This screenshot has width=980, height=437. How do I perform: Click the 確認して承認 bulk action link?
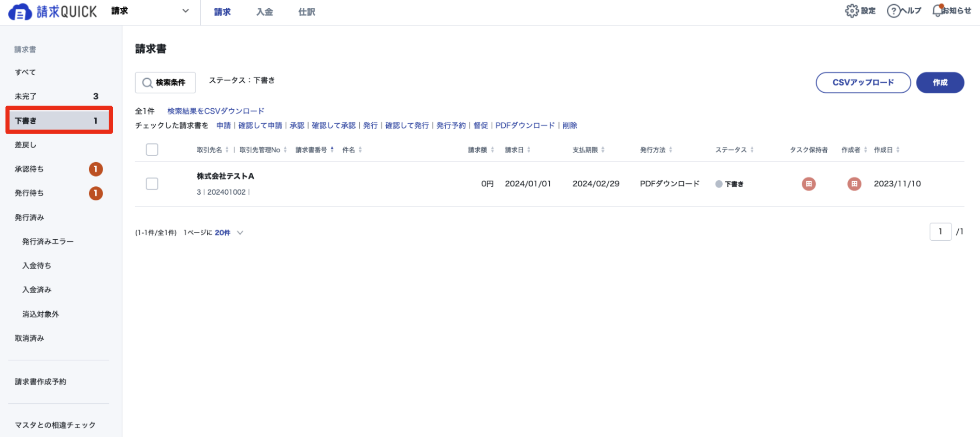pos(333,125)
